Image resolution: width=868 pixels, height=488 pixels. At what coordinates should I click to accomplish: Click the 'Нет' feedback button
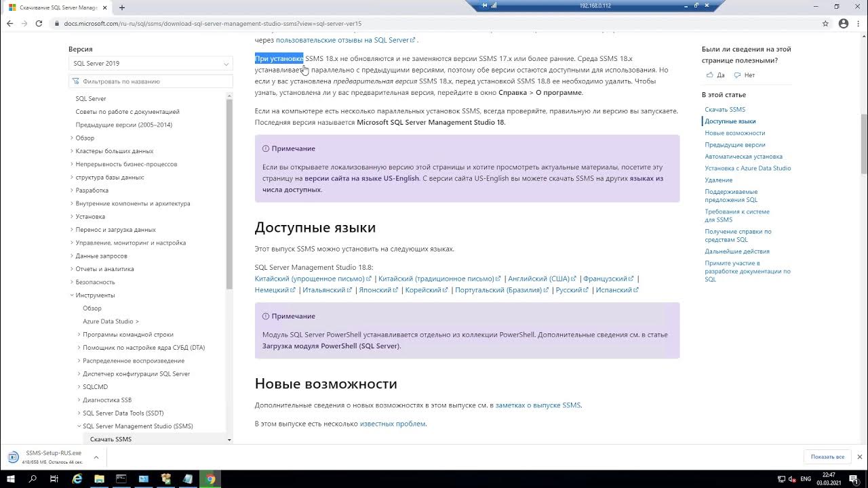tap(745, 75)
